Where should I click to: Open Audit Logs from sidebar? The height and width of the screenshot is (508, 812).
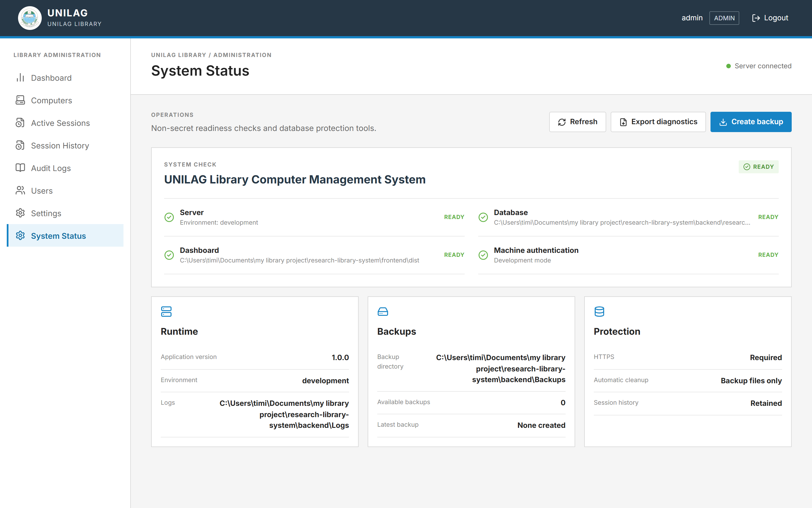(65, 168)
